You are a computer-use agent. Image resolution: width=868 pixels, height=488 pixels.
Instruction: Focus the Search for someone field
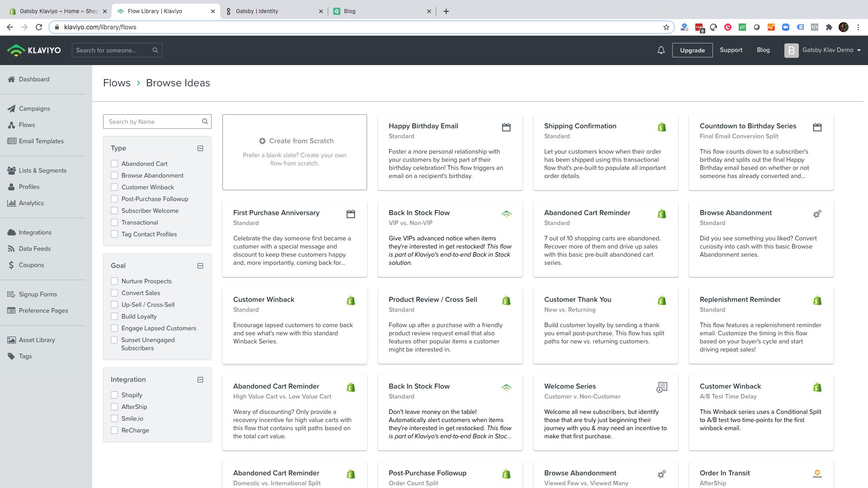click(x=117, y=50)
